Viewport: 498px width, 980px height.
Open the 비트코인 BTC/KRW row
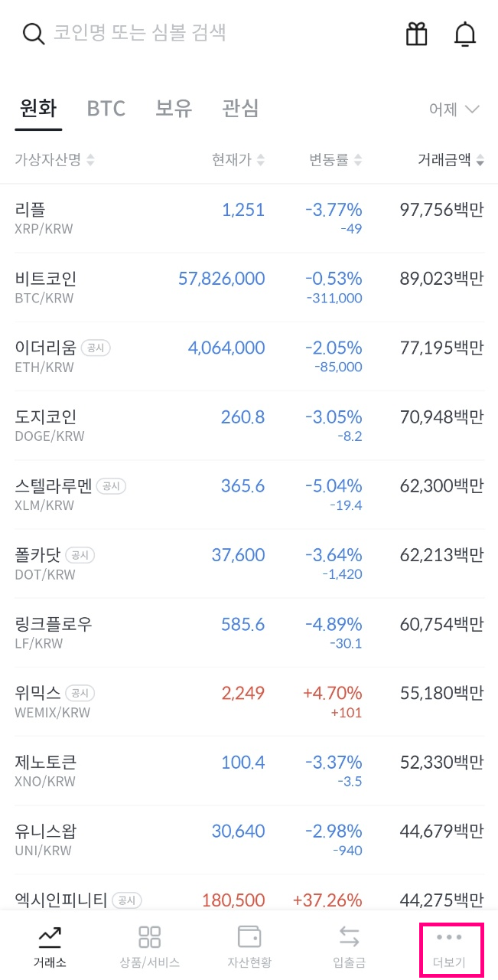coord(249,287)
